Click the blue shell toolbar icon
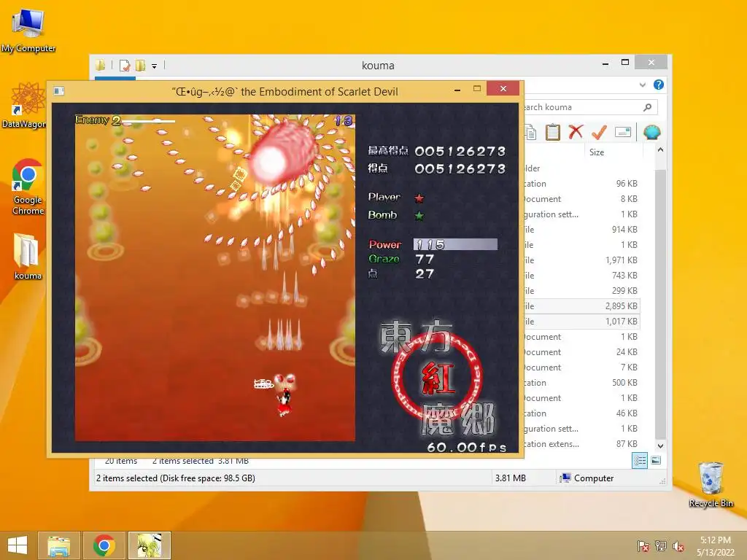Image resolution: width=747 pixels, height=560 pixels. [x=651, y=132]
